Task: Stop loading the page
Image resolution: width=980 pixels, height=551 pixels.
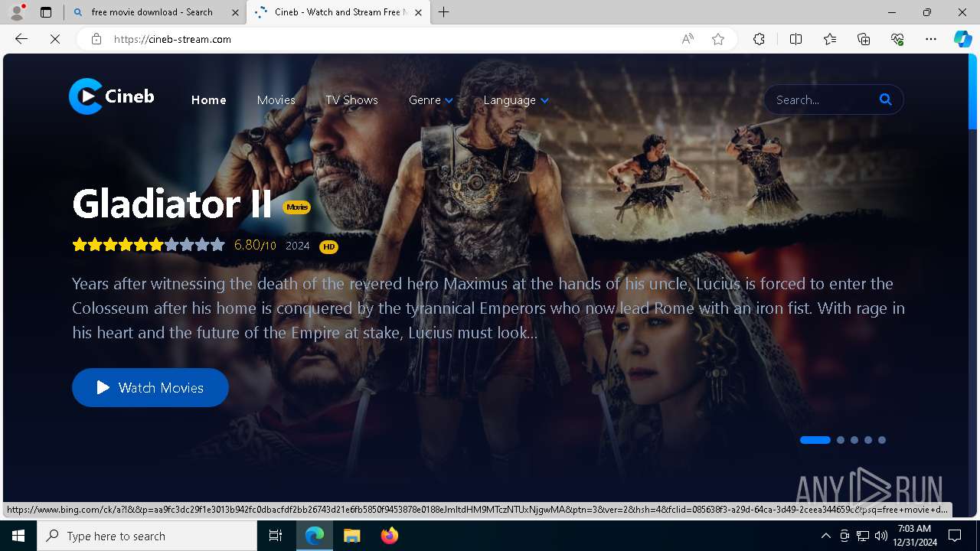Action: click(x=55, y=39)
